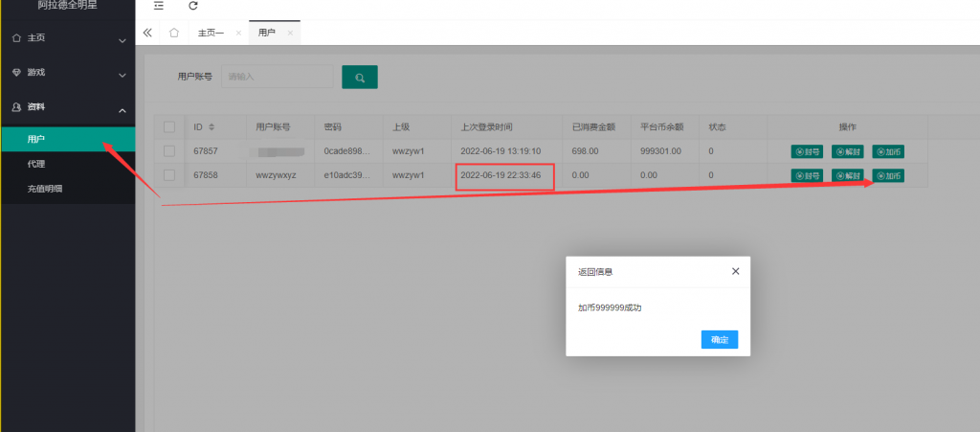Check the checkbox for user 67858

[x=169, y=175]
